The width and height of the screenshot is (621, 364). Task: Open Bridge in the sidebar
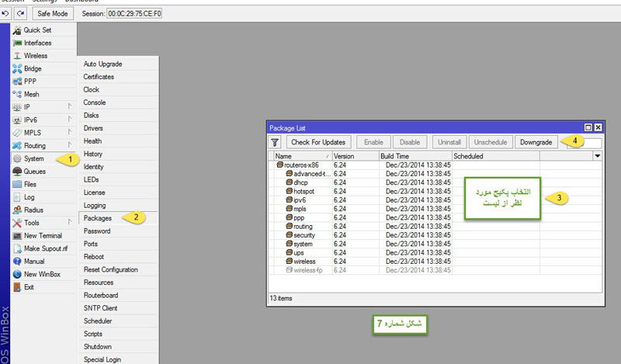point(43,68)
